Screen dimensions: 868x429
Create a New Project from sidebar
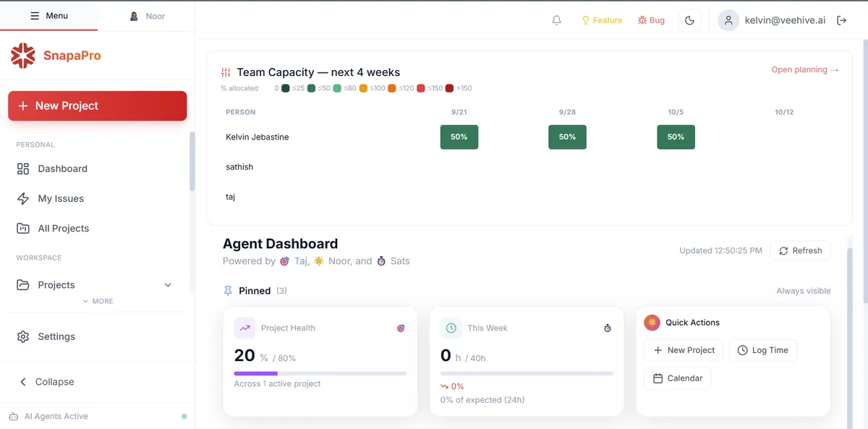pyautogui.click(x=97, y=106)
